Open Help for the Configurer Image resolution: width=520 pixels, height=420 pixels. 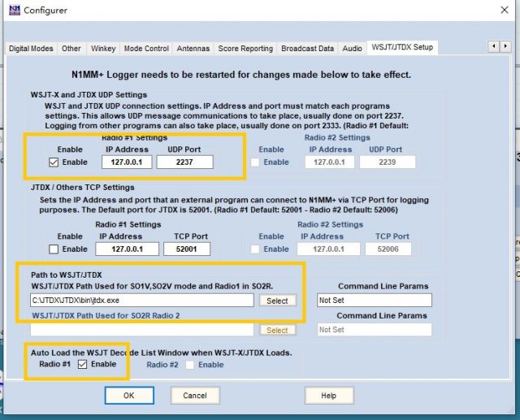(x=328, y=396)
